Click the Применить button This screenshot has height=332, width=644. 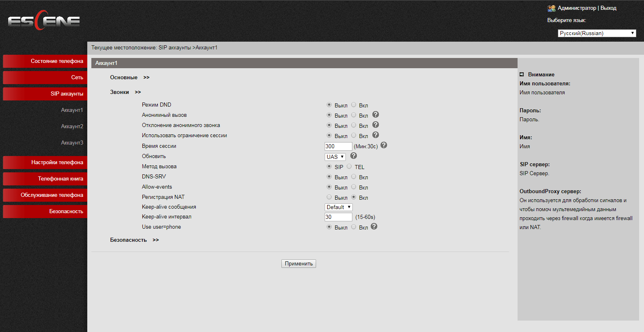point(299,263)
